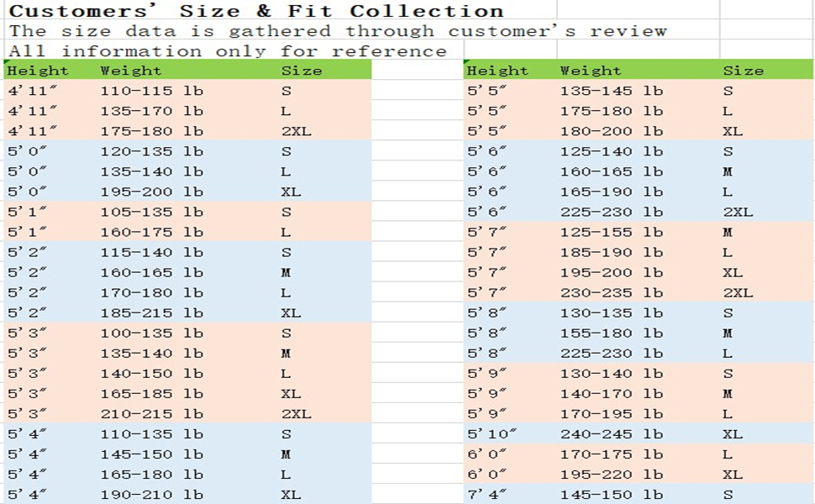Select the "130-135 lb" weight cell
Viewport: 815px width, 504px height.
click(x=612, y=312)
